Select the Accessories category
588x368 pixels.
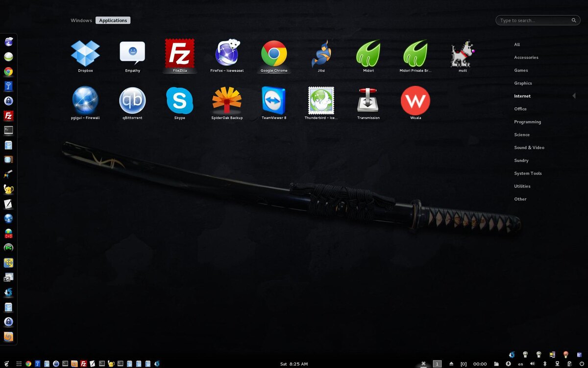point(526,57)
